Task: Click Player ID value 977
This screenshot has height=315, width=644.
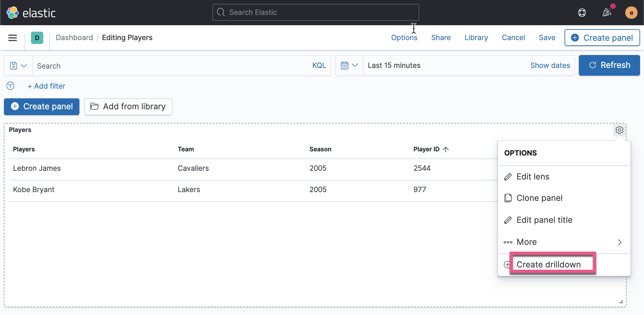Action: point(420,190)
